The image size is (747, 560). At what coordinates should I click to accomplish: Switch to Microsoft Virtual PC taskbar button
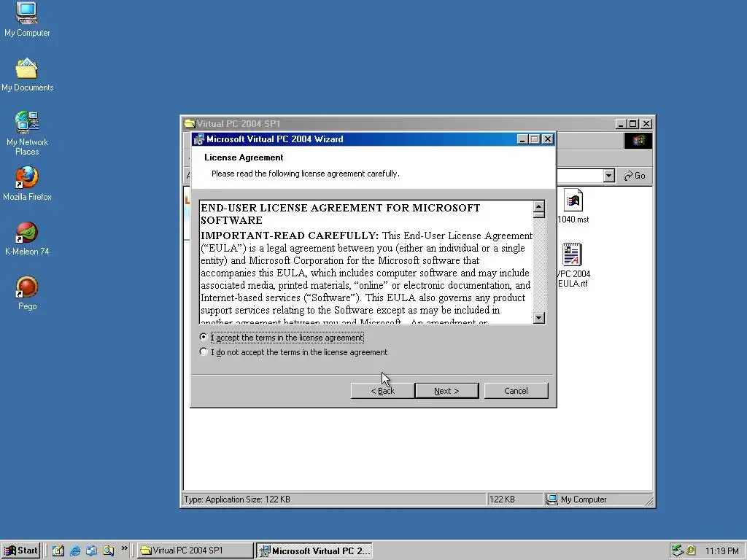pos(314,551)
